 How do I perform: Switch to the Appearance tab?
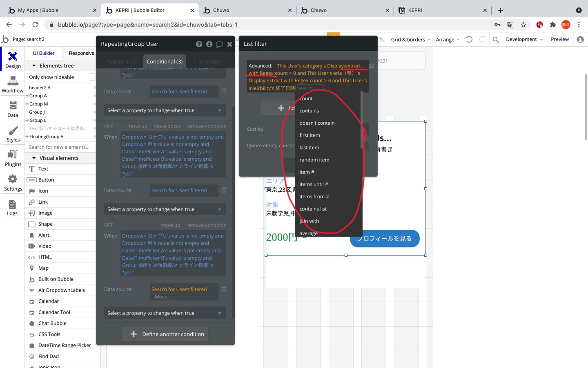tap(122, 61)
